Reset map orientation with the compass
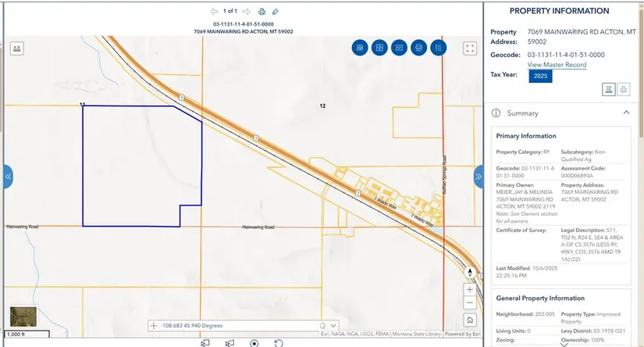The image size is (644, 347). [470, 273]
